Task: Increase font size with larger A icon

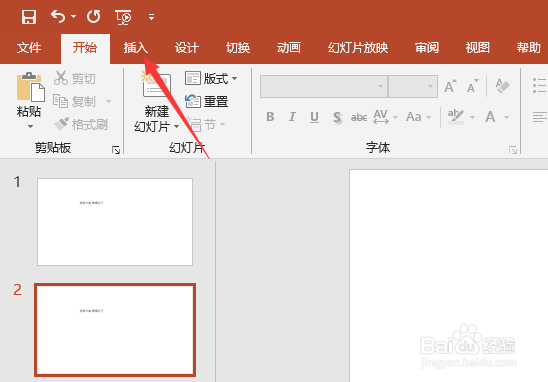Action: tap(450, 86)
